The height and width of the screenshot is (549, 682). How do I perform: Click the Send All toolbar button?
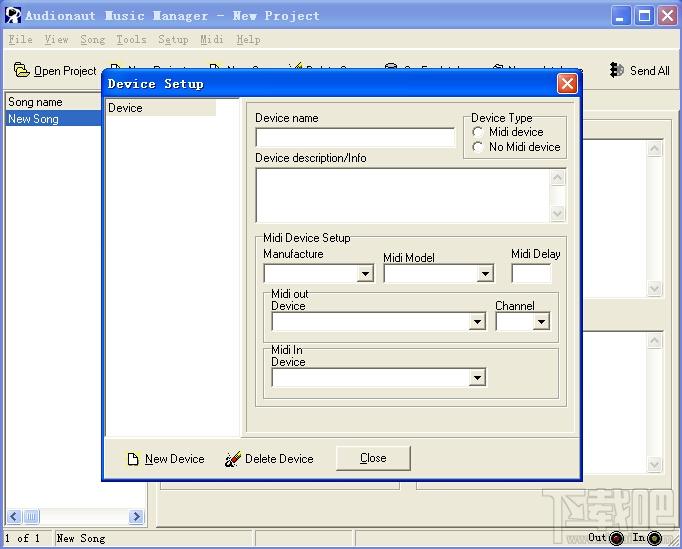click(639, 70)
